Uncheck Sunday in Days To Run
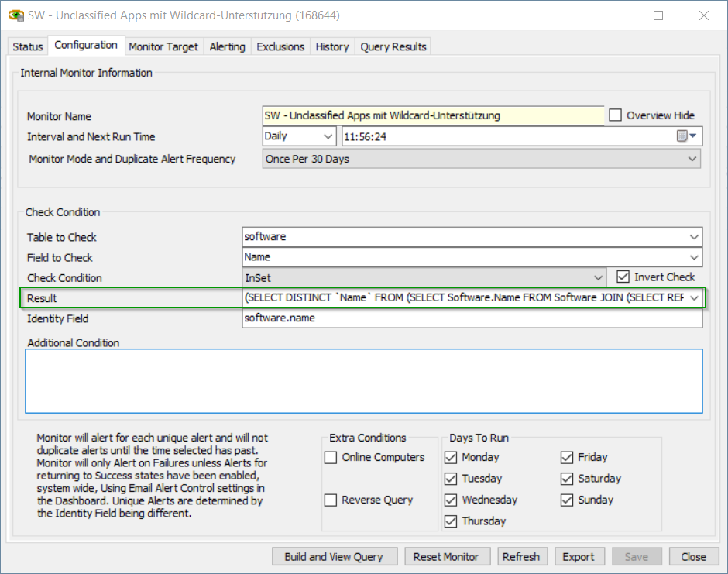This screenshot has height=574, width=728. (566, 500)
